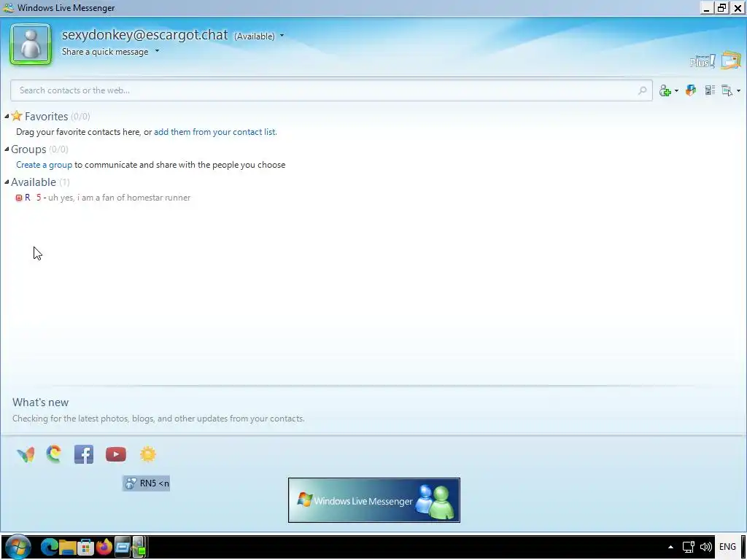Open the Messenger Plus! menu logo
The height and width of the screenshot is (560, 747).
(x=703, y=61)
